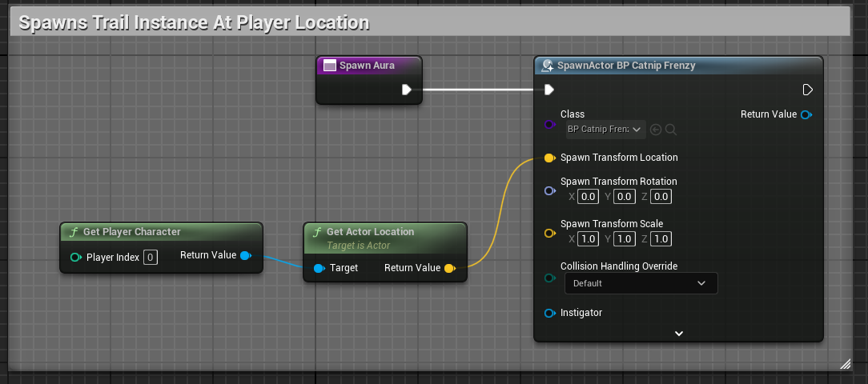
Task: Select the SpawnActor BP Catnip Frenzy title
Action: [x=626, y=66]
